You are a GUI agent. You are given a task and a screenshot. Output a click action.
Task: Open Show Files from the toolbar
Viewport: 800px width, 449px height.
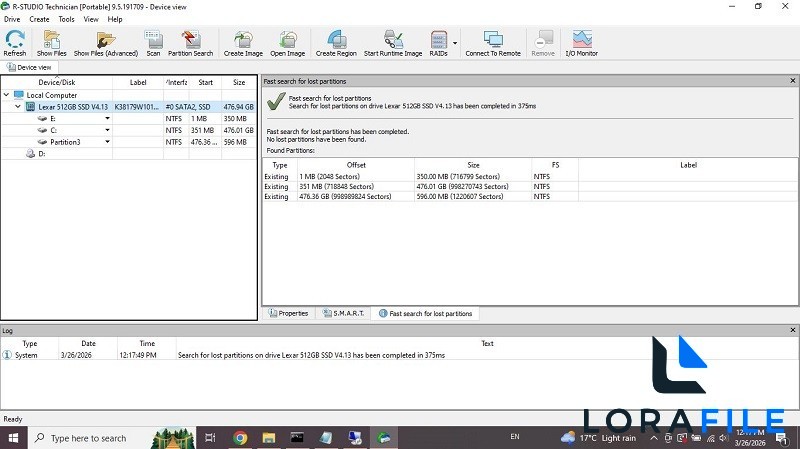coord(52,43)
